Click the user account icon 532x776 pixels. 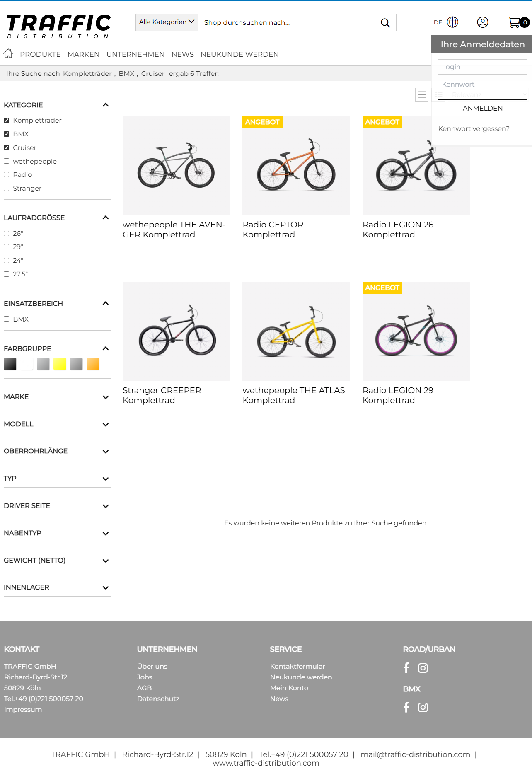tap(482, 22)
